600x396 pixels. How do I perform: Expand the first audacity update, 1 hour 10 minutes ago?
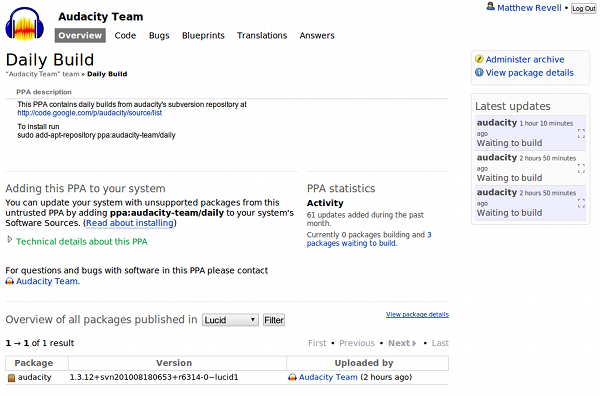pos(581,133)
